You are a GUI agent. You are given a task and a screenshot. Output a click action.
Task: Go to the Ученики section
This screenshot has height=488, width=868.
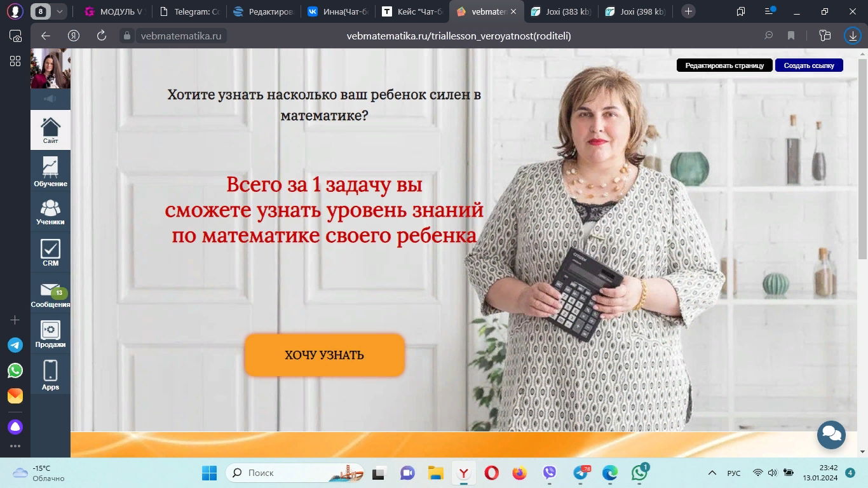click(x=50, y=212)
